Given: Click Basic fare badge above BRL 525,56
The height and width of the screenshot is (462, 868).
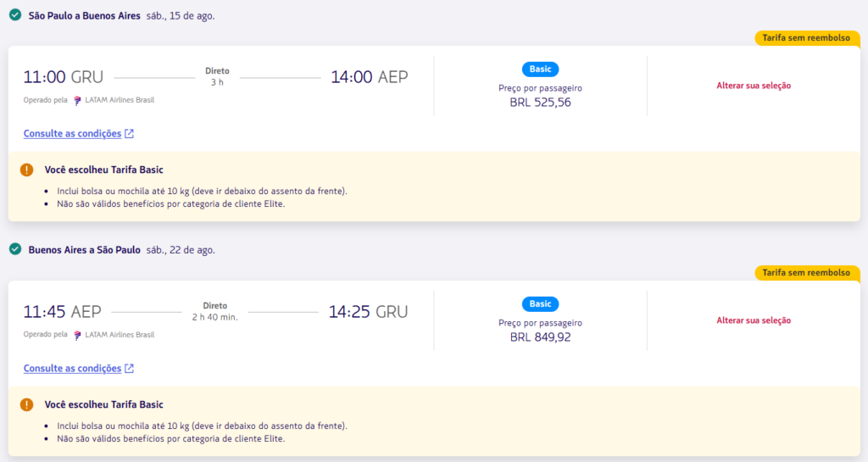Looking at the screenshot, I should click(540, 70).
